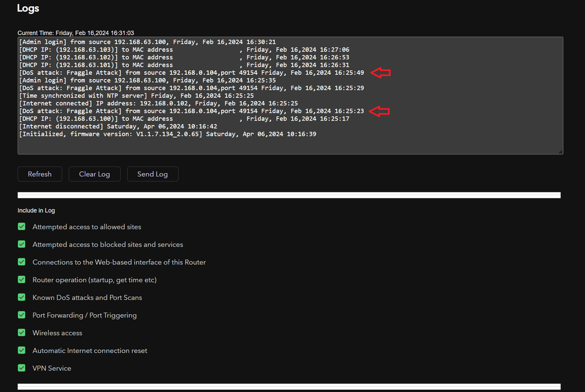
Task: Click the red arrow beside the 16:25:49 entry
Action: click(x=381, y=73)
